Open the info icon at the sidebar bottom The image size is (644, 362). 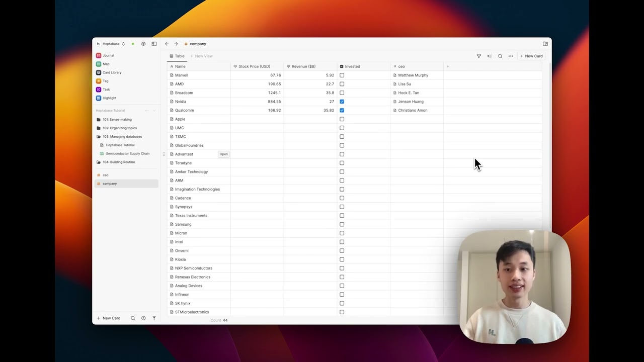[143, 318]
